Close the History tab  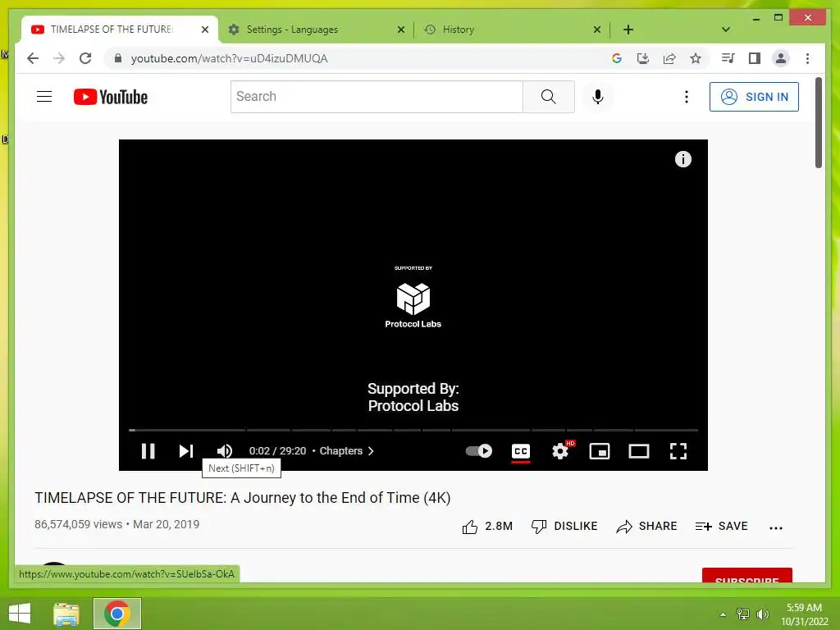pos(597,30)
